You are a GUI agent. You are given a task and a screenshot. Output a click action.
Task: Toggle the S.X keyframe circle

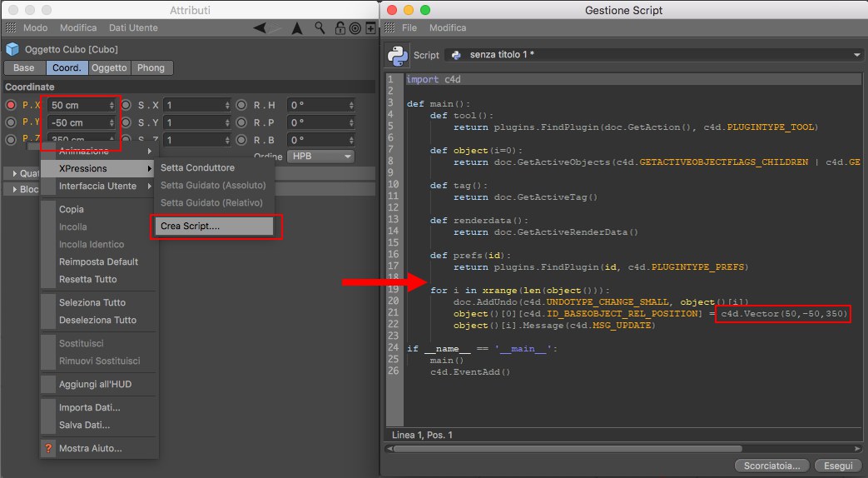126,105
